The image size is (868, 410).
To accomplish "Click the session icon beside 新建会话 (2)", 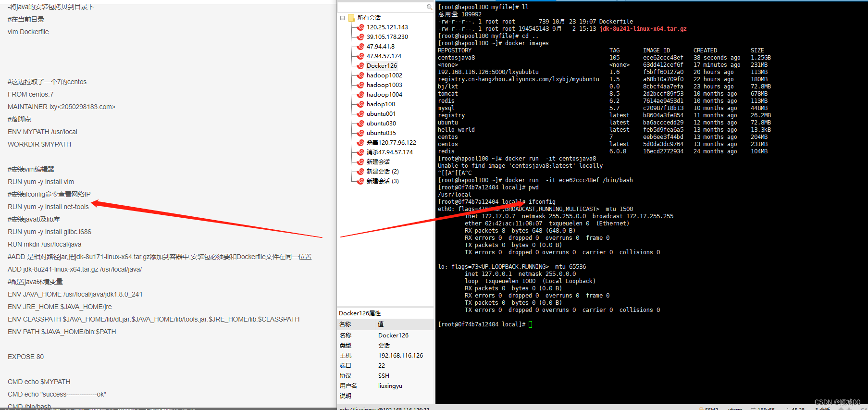I will 360,172.
